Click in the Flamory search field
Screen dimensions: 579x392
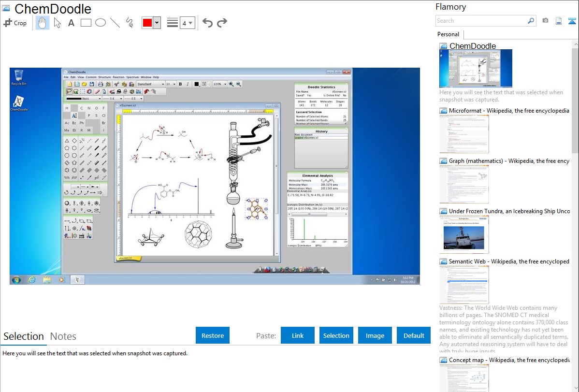point(481,21)
